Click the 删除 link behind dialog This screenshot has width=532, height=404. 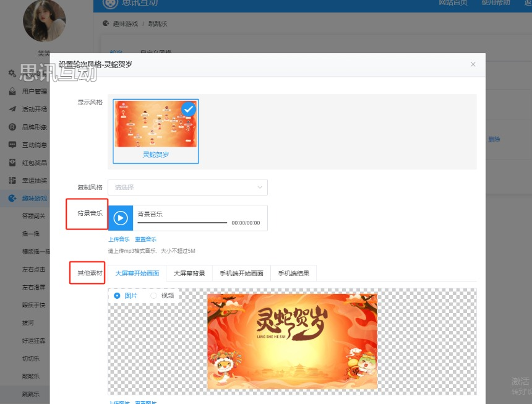(x=494, y=139)
